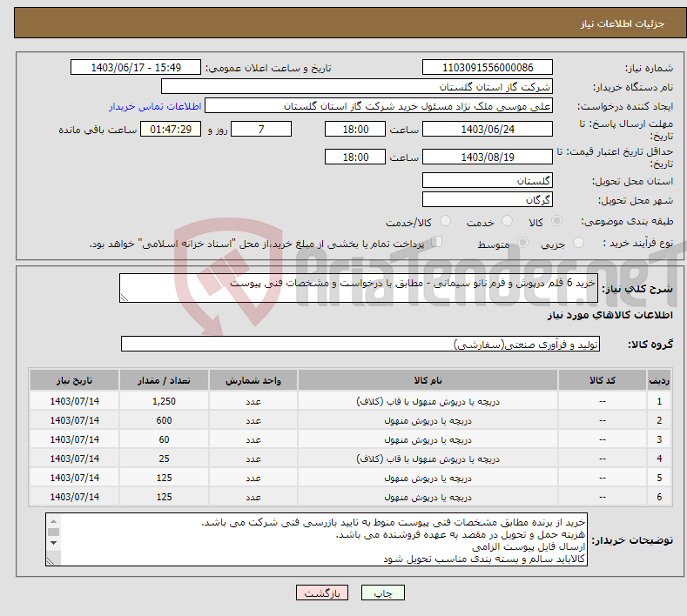The height and width of the screenshot is (616, 687).
Task: Select the کالا radio button
Action: coord(556,221)
